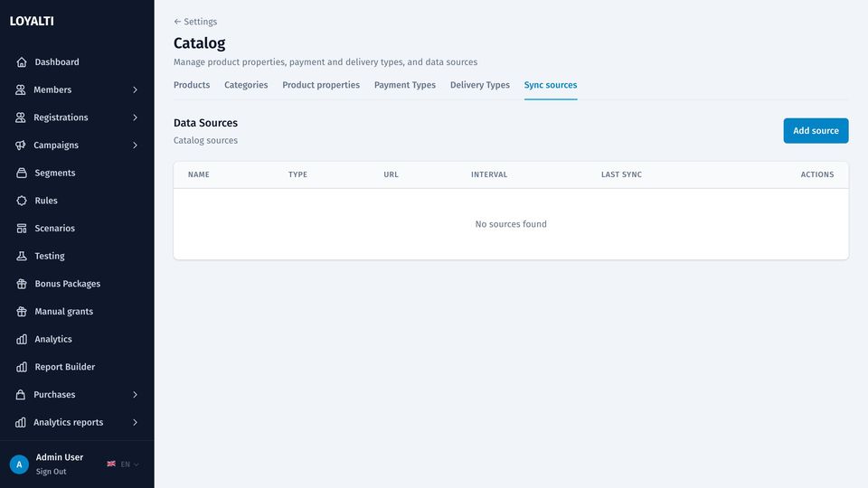The height and width of the screenshot is (488, 868).
Task: Open Scenarios page in sidebar
Action: click(x=55, y=228)
